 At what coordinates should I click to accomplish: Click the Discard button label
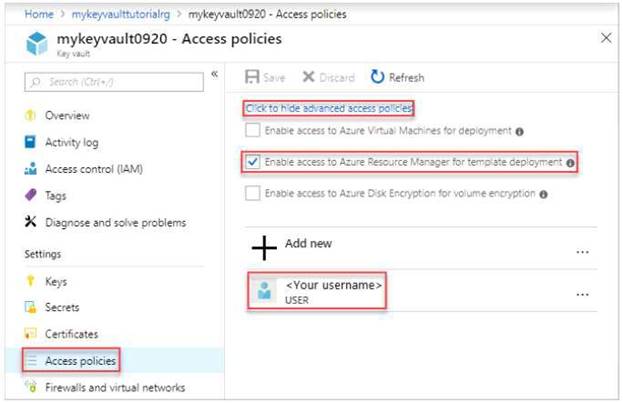[337, 77]
